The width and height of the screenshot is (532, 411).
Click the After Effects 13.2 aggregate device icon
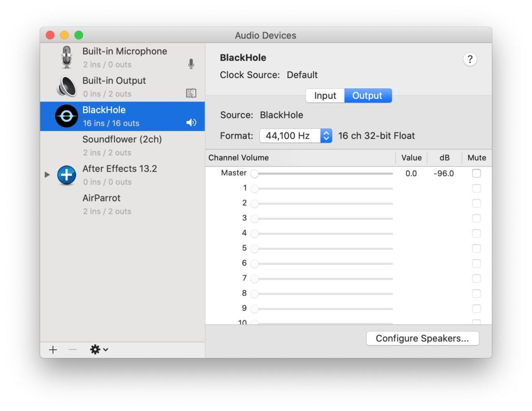(66, 175)
